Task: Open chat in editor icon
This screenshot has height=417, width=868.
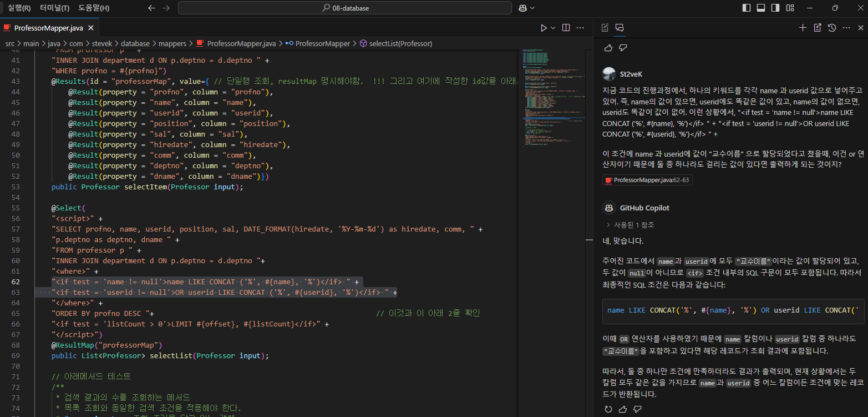Action: click(817, 27)
